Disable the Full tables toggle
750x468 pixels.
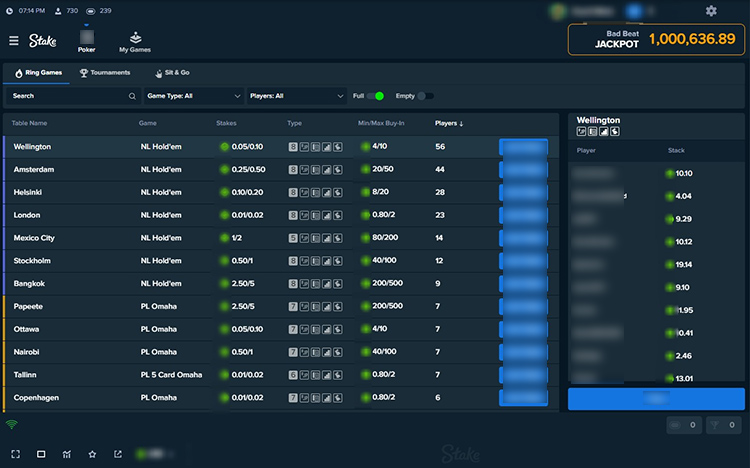[376, 96]
